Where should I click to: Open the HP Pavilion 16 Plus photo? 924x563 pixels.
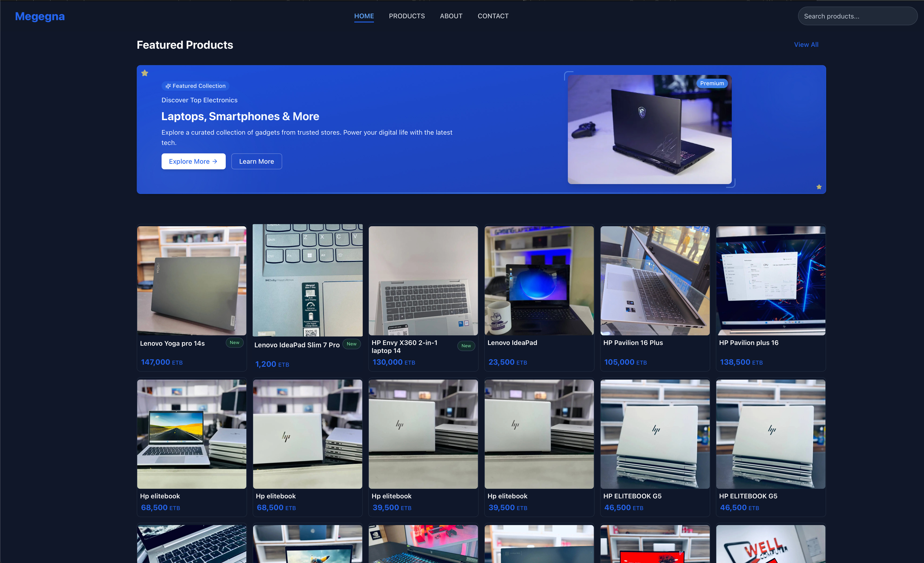[655, 281]
